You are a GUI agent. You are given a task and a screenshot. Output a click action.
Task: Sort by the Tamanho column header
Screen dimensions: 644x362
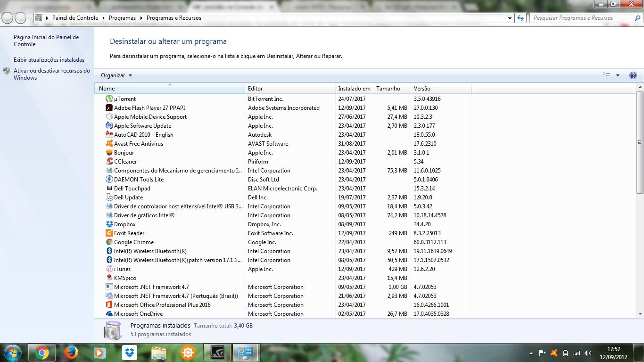(x=392, y=88)
